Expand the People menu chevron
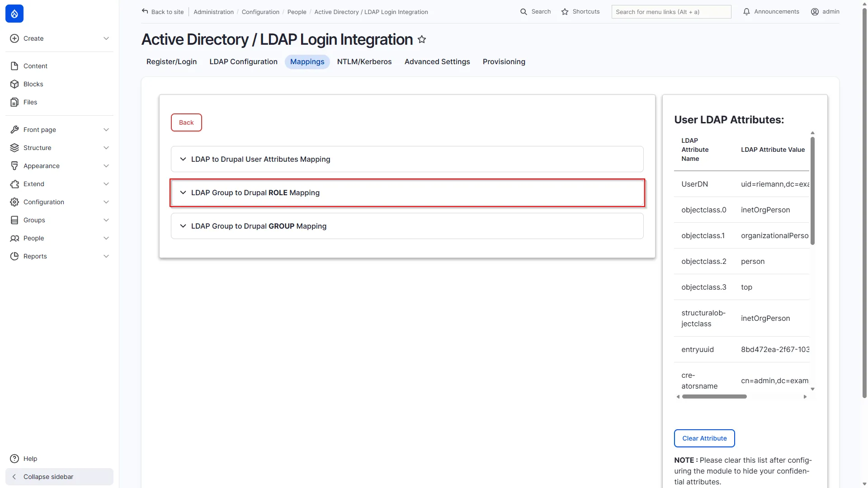 106,238
